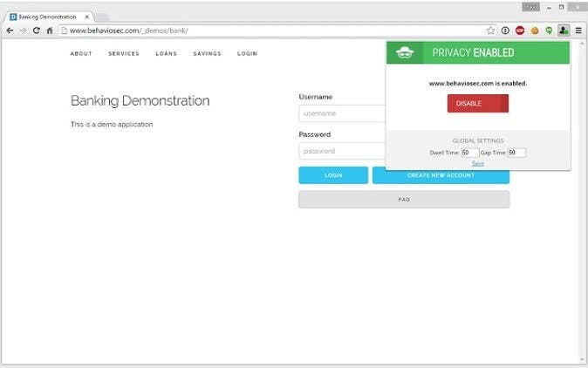Reload the page with the refresh icon
Viewport: 588px width, 368px height.
click(x=37, y=31)
